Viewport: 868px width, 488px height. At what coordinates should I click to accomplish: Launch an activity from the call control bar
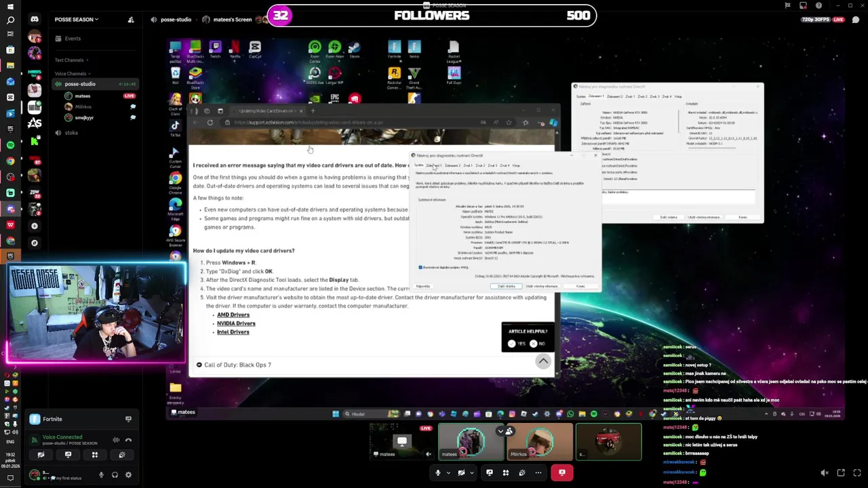(505, 472)
